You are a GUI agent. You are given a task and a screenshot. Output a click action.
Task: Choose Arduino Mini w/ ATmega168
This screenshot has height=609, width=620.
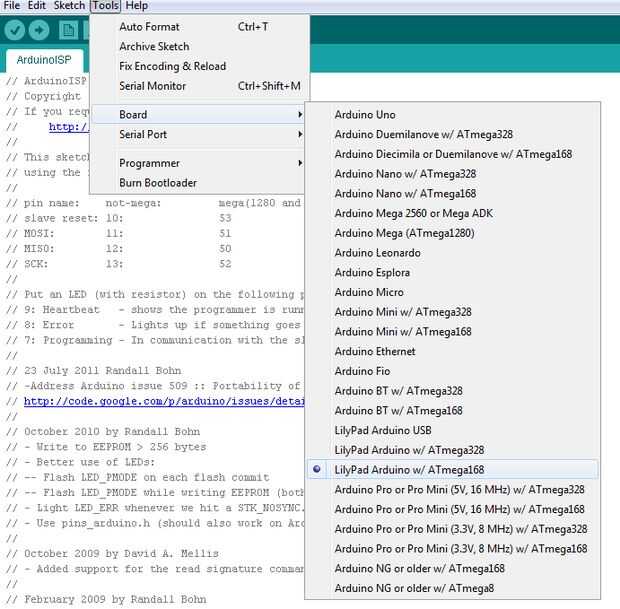(x=452, y=332)
